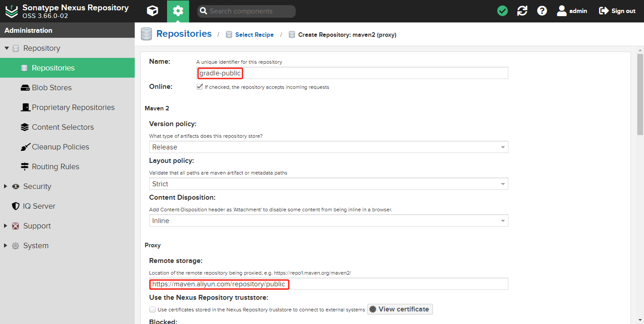Open the Browse cube icon in header
The height and width of the screenshot is (324, 644).
click(x=153, y=11)
